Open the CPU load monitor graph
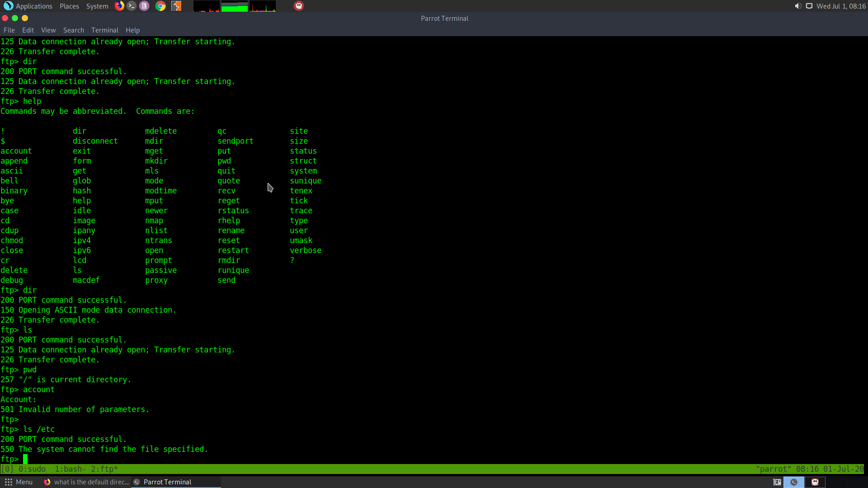The image size is (868, 488). click(207, 6)
